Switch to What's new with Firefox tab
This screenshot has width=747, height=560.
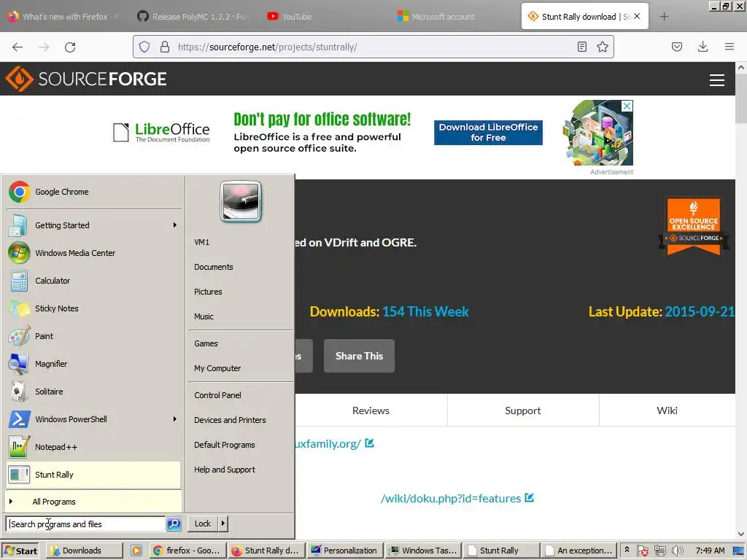tap(64, 17)
